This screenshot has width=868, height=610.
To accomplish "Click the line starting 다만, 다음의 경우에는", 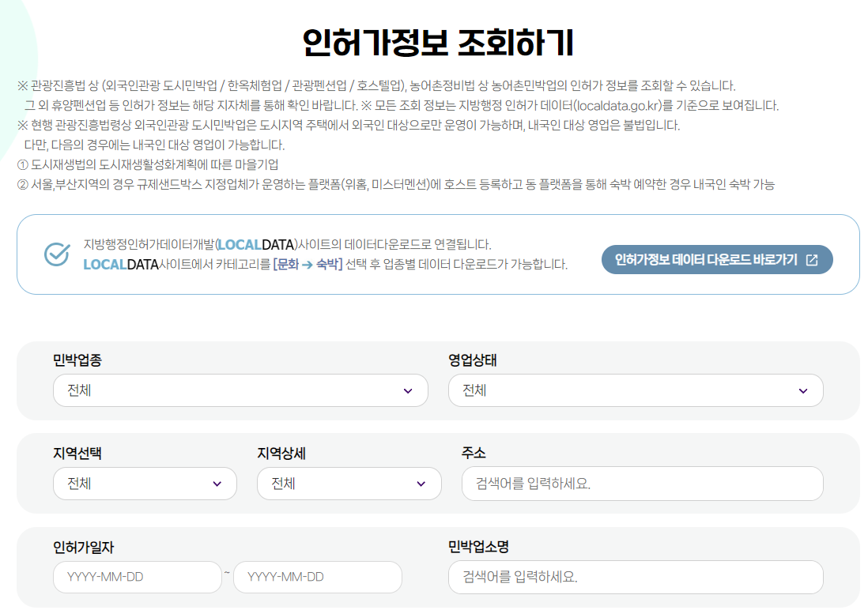I will click(154, 145).
